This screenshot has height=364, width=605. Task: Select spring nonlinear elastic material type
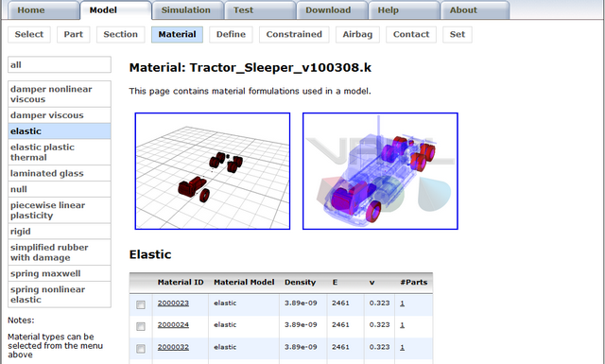(60, 295)
